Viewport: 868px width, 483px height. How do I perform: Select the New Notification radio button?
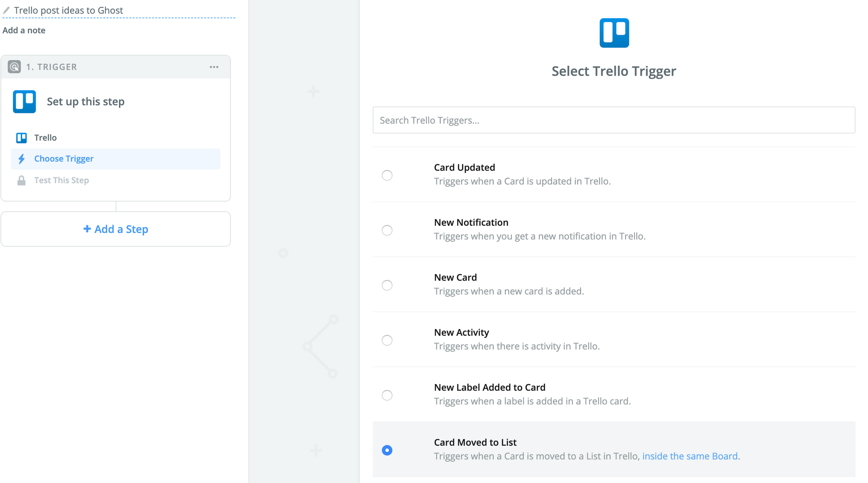pyautogui.click(x=387, y=230)
